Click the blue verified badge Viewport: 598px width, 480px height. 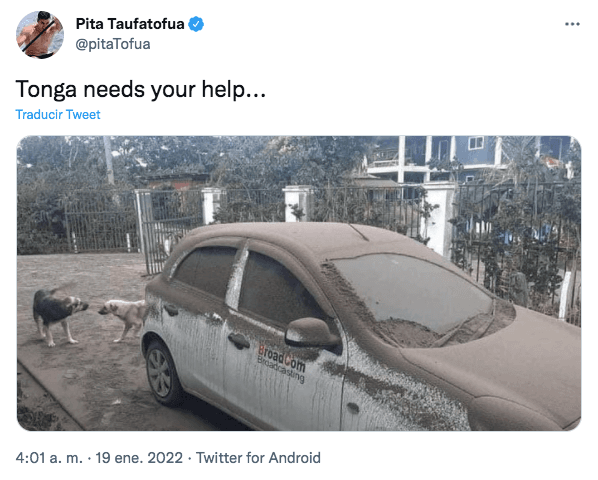tap(196, 24)
